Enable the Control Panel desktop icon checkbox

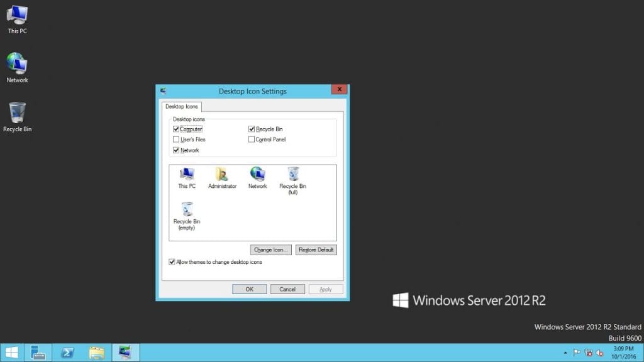[251, 140]
